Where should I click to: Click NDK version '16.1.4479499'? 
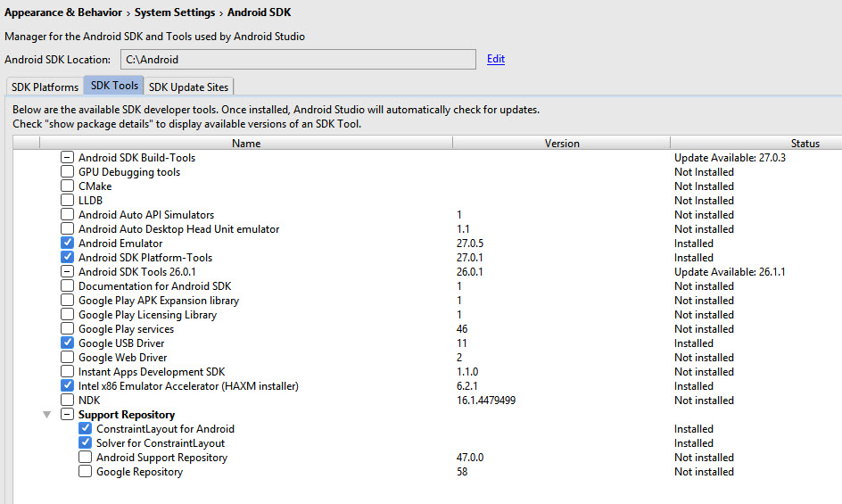click(x=486, y=401)
